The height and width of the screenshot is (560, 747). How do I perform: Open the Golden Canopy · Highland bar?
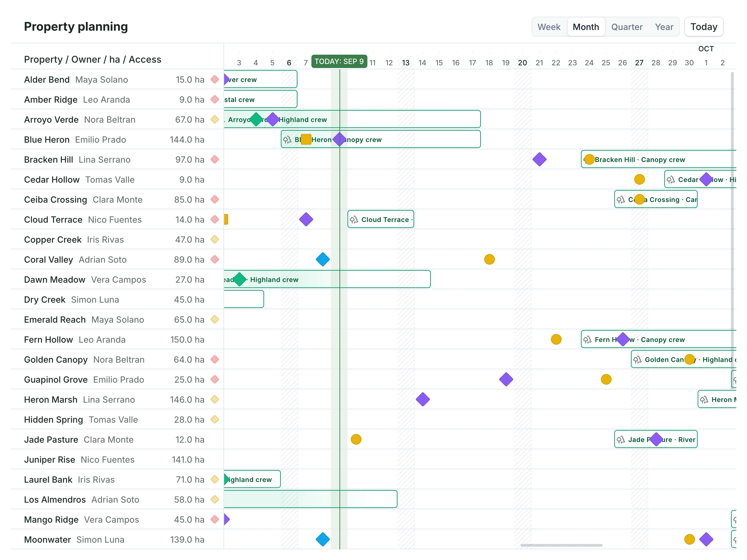pos(684,359)
